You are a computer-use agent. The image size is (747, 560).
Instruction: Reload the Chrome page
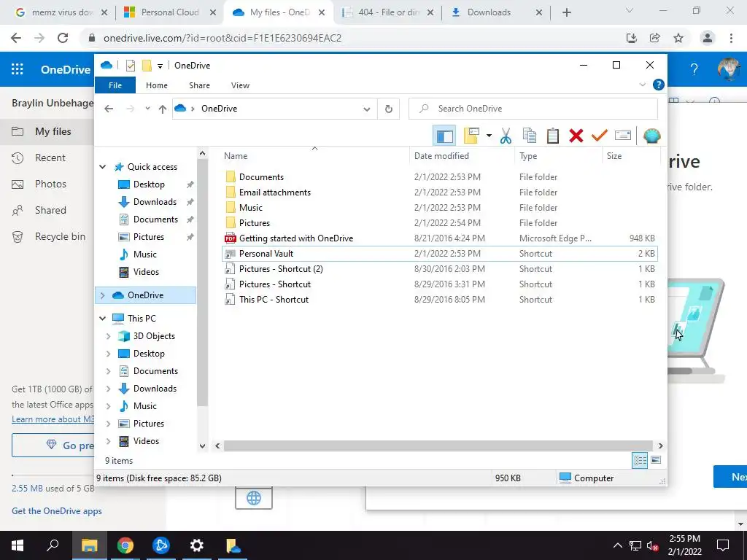click(x=63, y=38)
